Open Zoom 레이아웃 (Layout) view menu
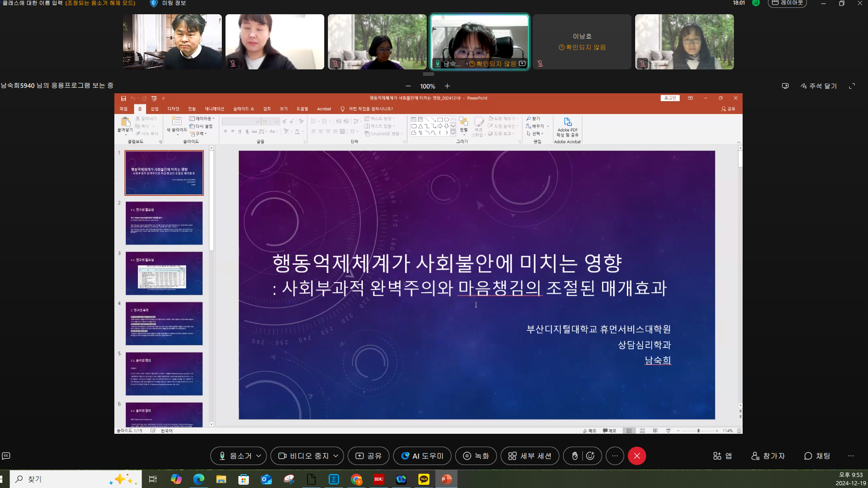 (x=787, y=3)
